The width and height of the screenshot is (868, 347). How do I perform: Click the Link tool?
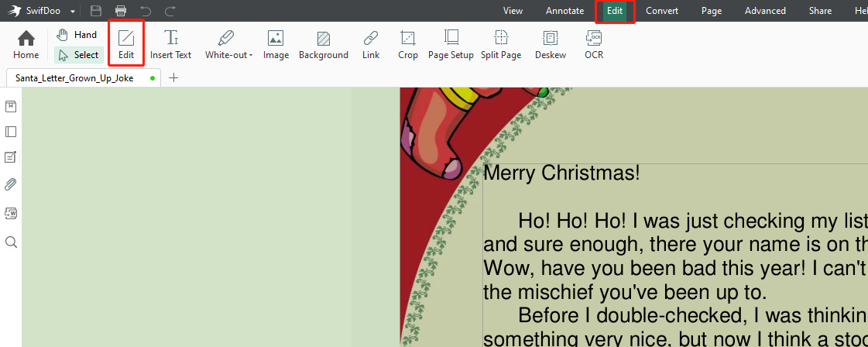pyautogui.click(x=371, y=45)
